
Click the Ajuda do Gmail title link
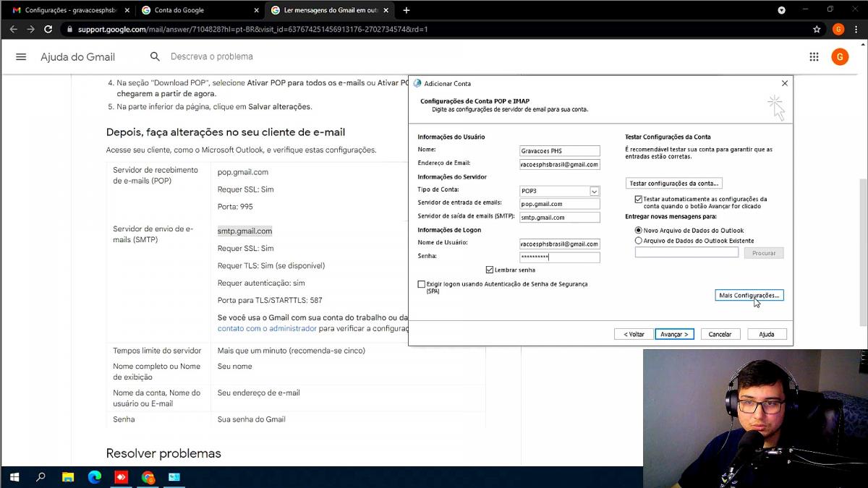point(77,57)
